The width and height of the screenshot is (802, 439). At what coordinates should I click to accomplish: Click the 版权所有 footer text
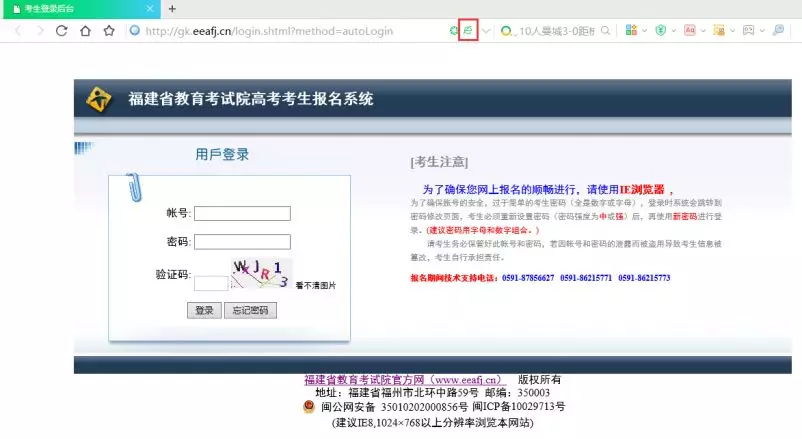(540, 380)
